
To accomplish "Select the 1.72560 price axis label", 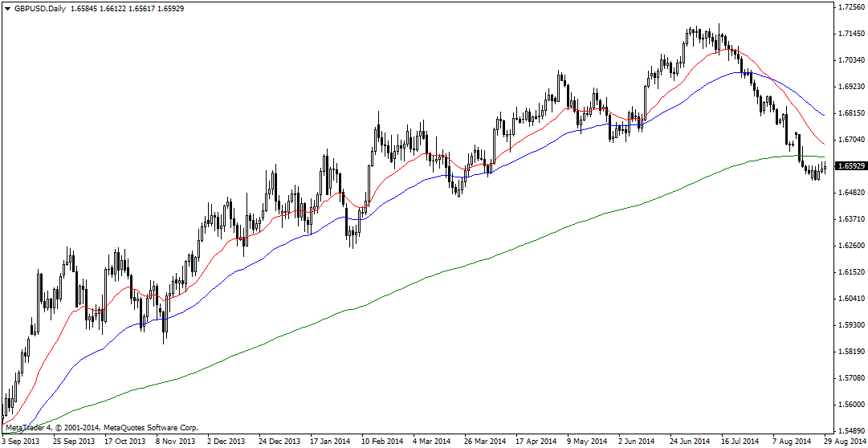I will point(850,7).
